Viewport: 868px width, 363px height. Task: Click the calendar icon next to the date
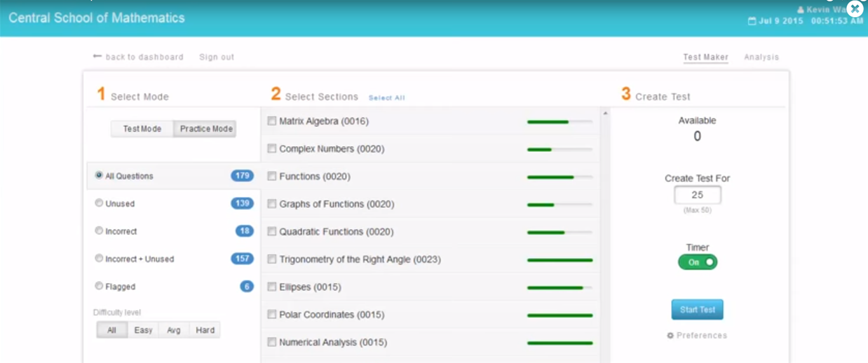752,21
